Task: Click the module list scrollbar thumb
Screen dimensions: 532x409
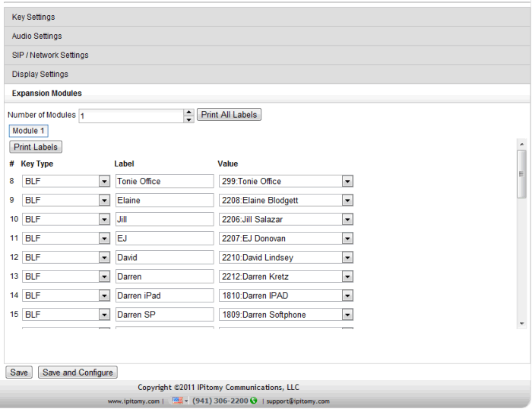Action: click(521, 174)
